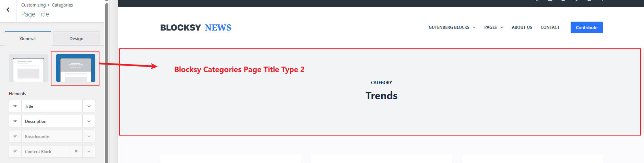
Task: Click the Categories breadcrumb text
Action: (x=62, y=5)
